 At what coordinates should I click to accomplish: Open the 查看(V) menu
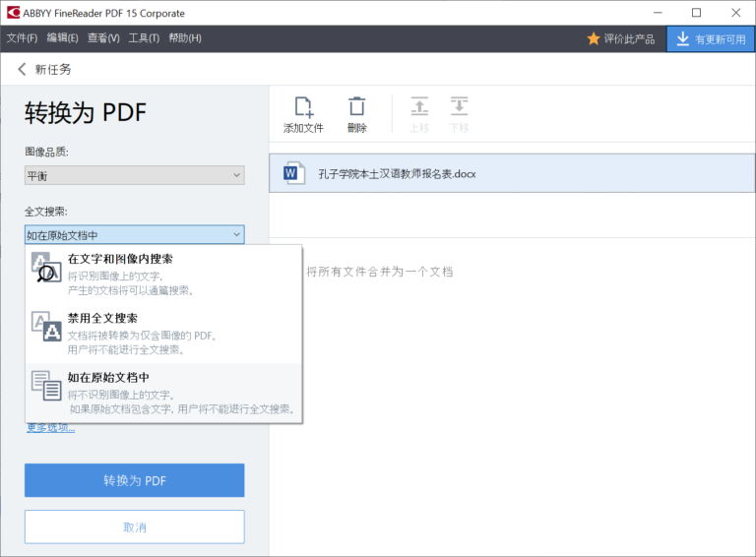(x=103, y=38)
